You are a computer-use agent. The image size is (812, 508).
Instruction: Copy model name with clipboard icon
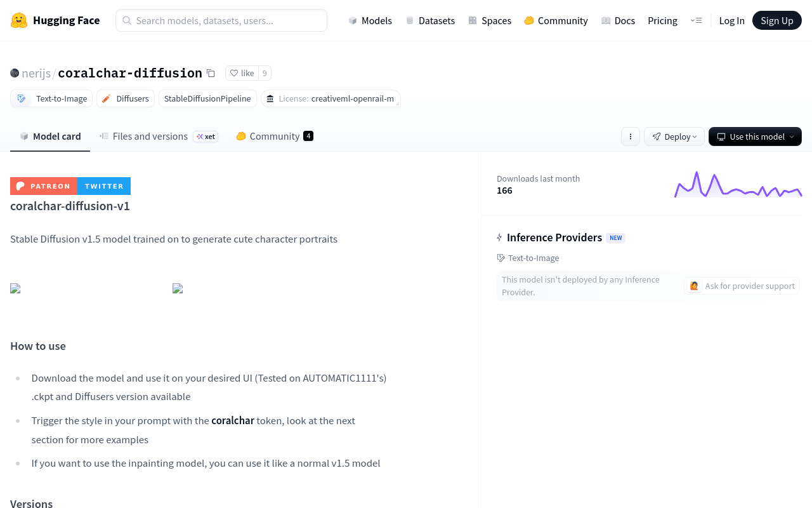coord(211,73)
